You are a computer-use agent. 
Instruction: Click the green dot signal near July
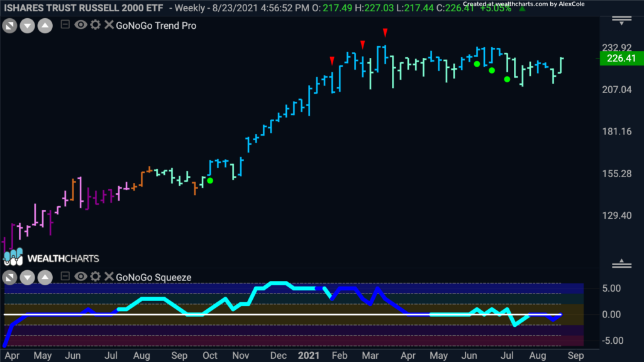[x=508, y=79]
